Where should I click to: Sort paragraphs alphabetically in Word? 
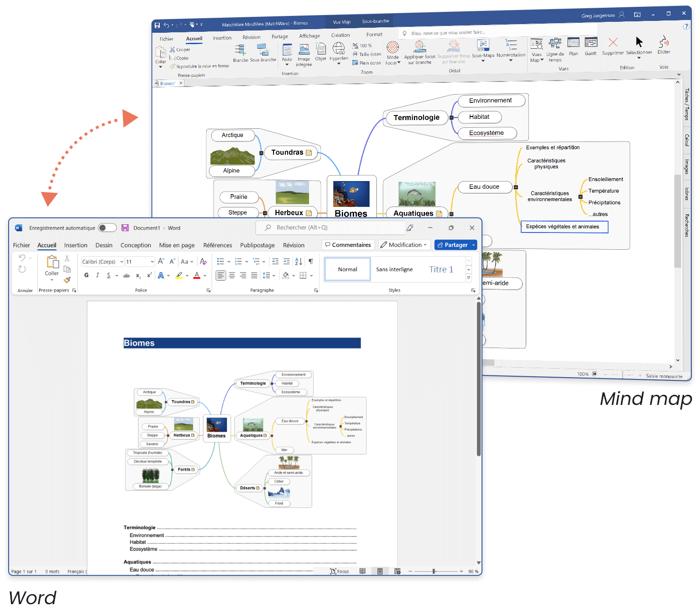[299, 262]
